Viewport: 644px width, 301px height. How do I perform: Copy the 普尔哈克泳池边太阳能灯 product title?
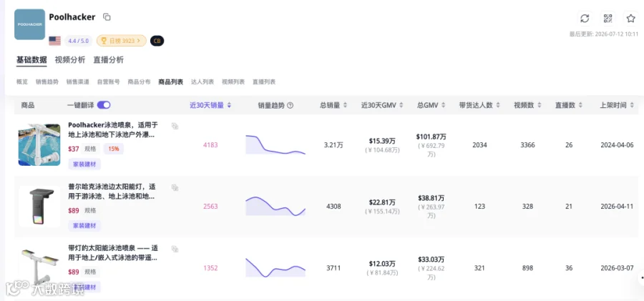tap(175, 187)
